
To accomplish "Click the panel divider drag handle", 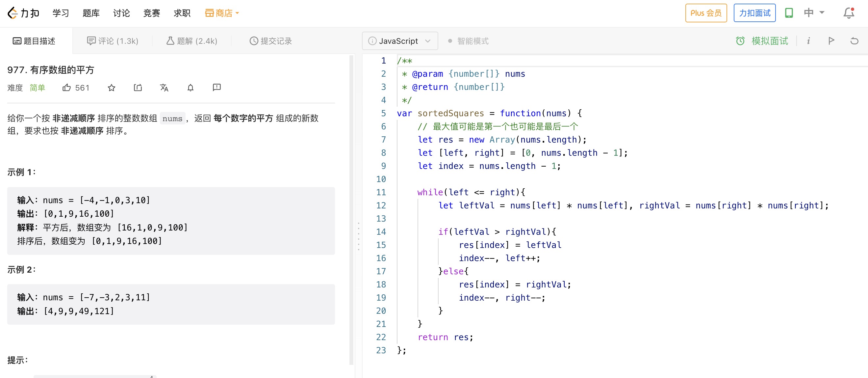I will coord(359,236).
